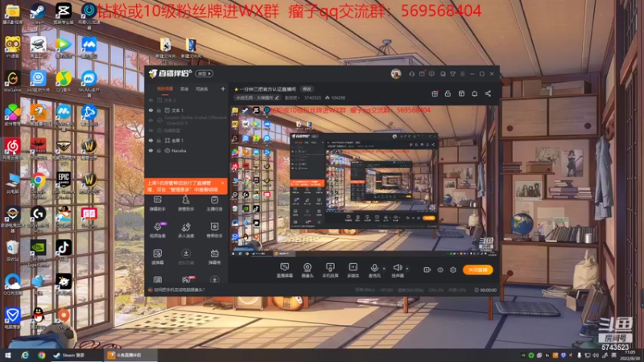
Task: Dismiss the orange notification banner
Action: [x=222, y=183]
